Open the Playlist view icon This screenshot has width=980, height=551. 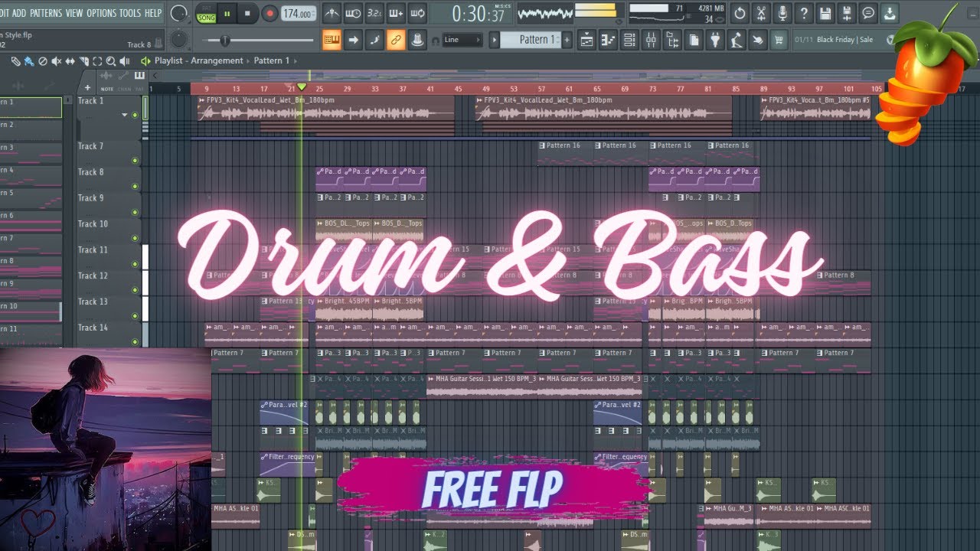click(x=586, y=40)
